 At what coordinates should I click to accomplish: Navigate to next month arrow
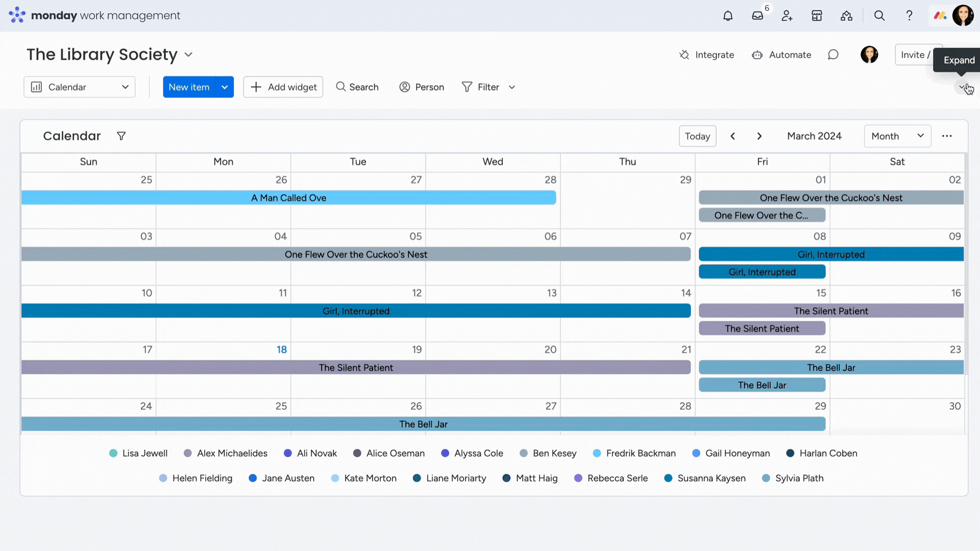(759, 136)
